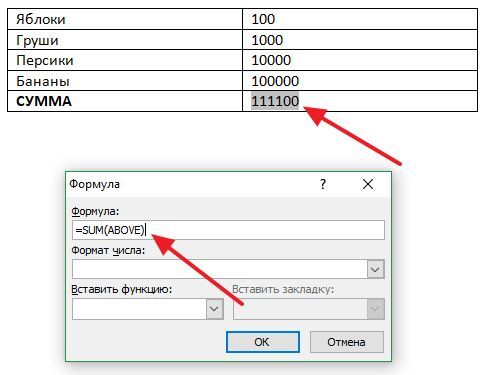Image resolution: width=486 pixels, height=375 pixels.
Task: Click the Формула dialog title bar text
Action: point(95,184)
